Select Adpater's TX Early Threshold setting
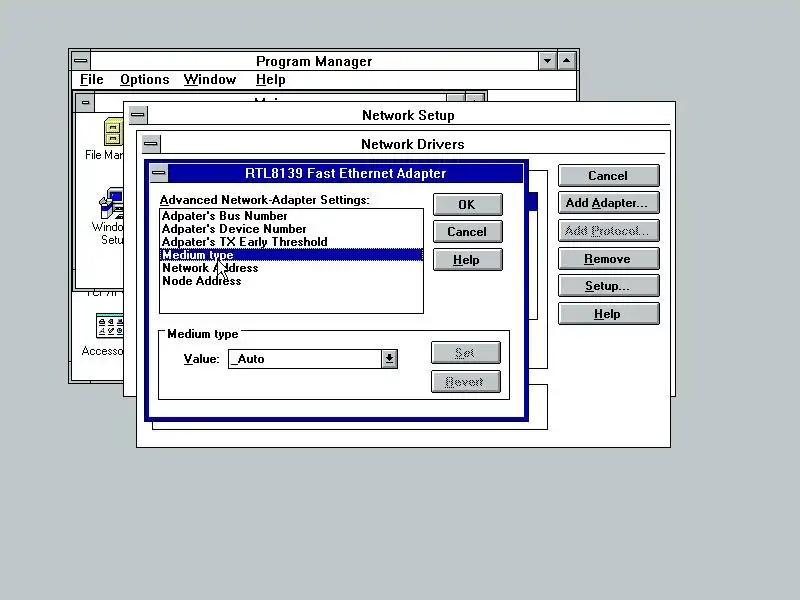The height and width of the screenshot is (600, 800). click(291, 242)
